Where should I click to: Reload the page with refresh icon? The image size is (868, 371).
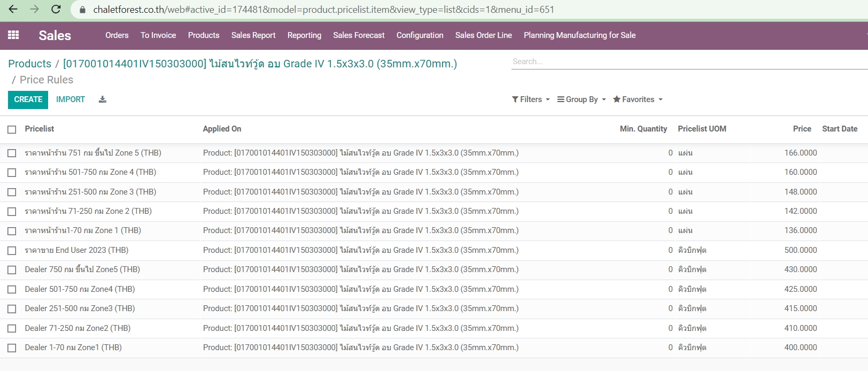(x=56, y=10)
